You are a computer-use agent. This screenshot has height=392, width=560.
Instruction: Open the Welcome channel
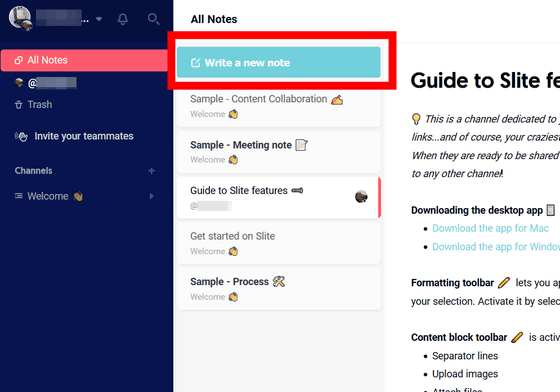click(x=49, y=196)
